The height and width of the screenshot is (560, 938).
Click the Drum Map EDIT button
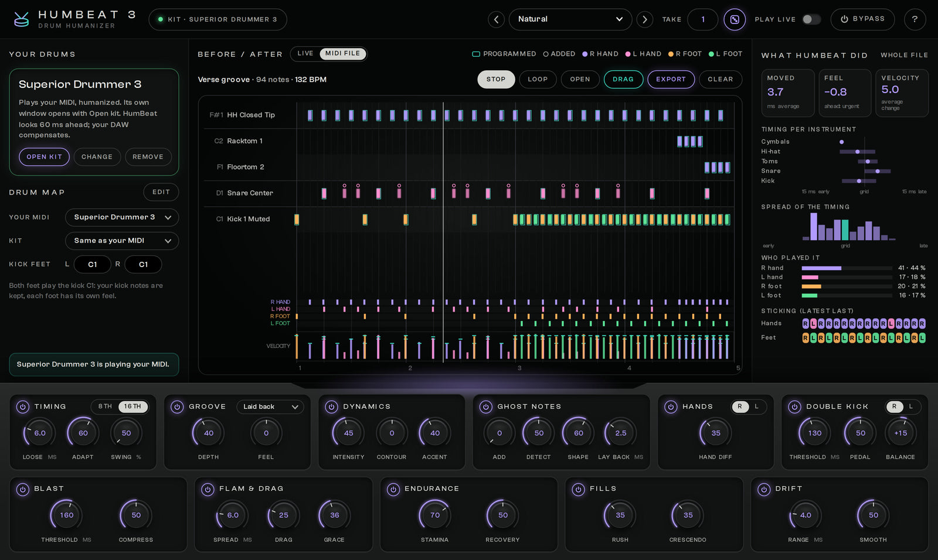(161, 192)
